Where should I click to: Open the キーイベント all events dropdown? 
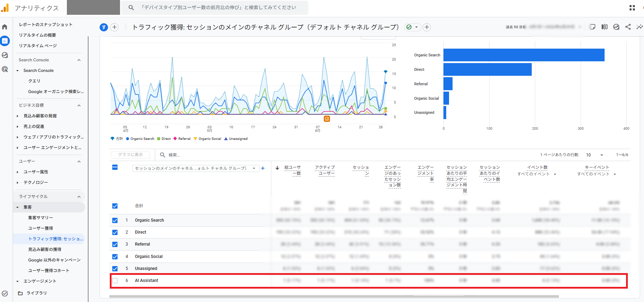[597, 174]
